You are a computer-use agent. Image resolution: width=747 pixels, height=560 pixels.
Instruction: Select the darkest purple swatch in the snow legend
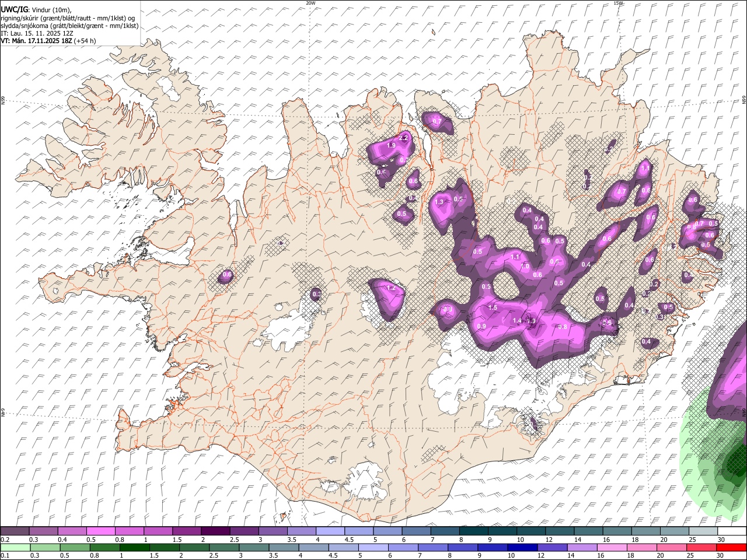[x=215, y=531]
